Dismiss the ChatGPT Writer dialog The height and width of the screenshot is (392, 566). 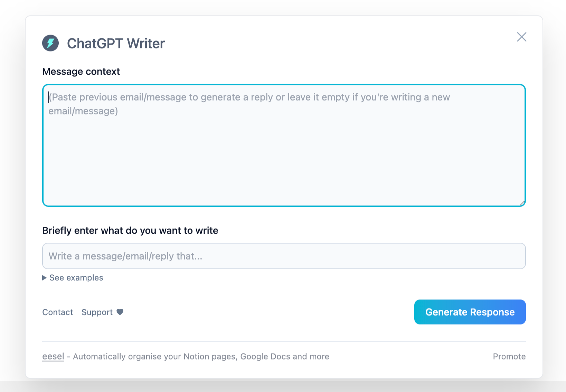pos(521,37)
